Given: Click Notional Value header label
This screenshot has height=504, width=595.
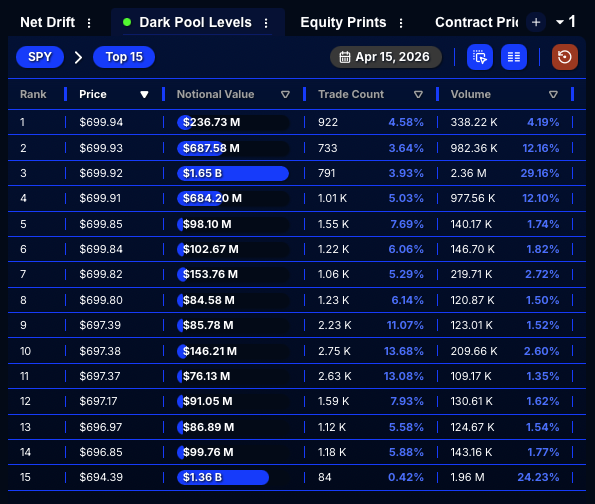Looking at the screenshot, I should (215, 94).
